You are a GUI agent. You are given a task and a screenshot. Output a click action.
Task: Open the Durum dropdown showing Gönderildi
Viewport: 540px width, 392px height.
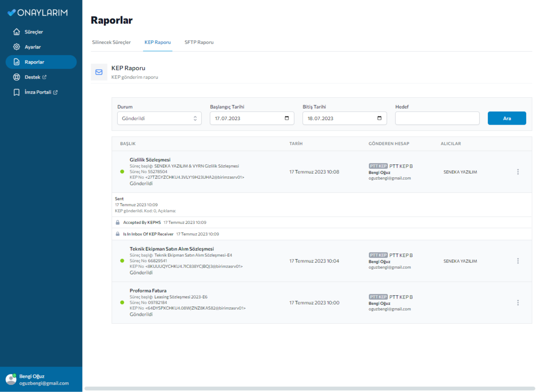159,118
